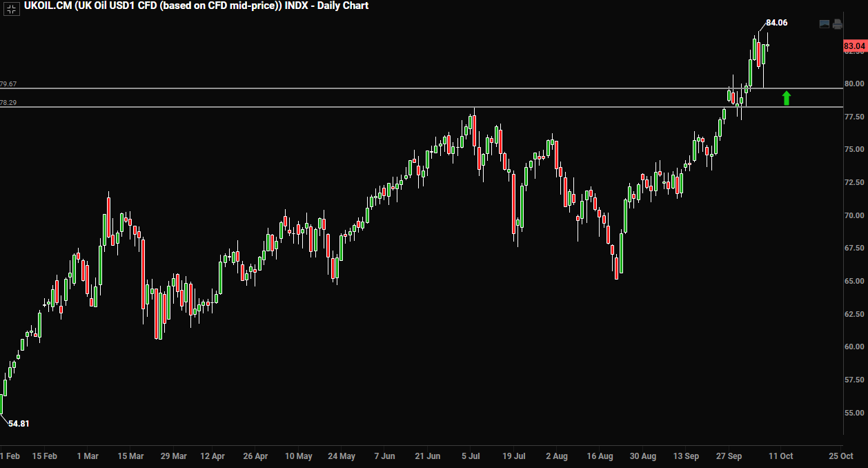Click the 25 Oct date label
The height and width of the screenshot is (468, 868).
(842, 456)
